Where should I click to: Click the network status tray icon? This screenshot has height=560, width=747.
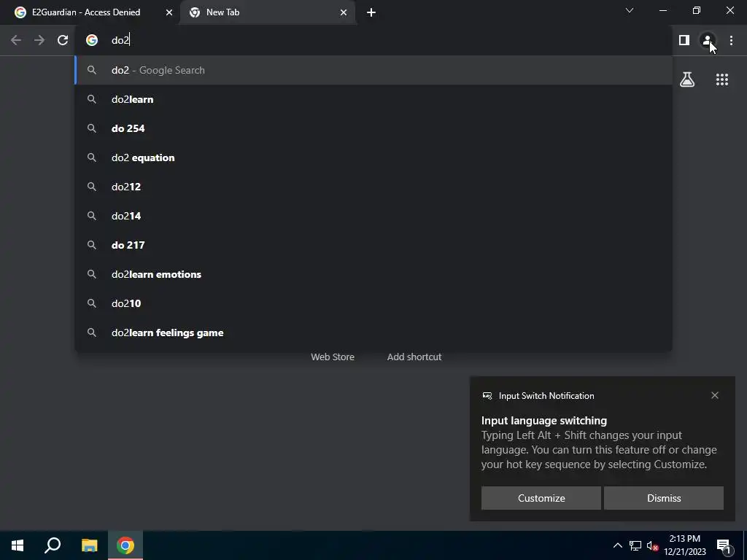pos(635,545)
